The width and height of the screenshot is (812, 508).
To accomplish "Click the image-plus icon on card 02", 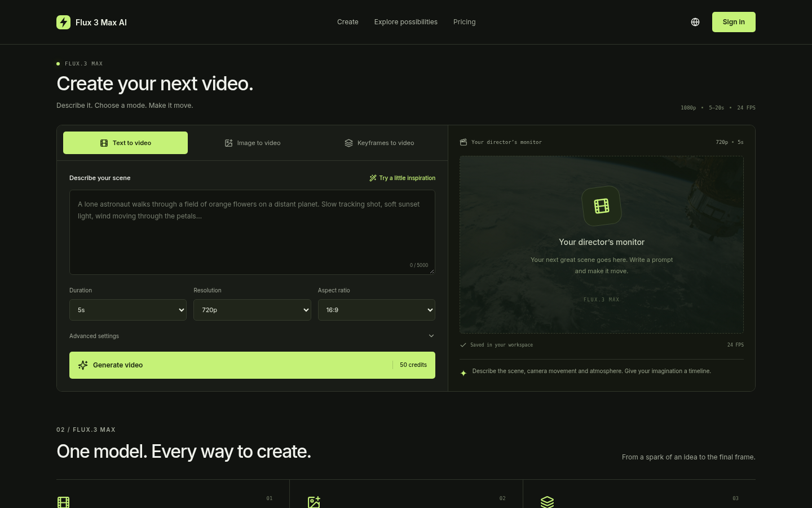I will (314, 502).
